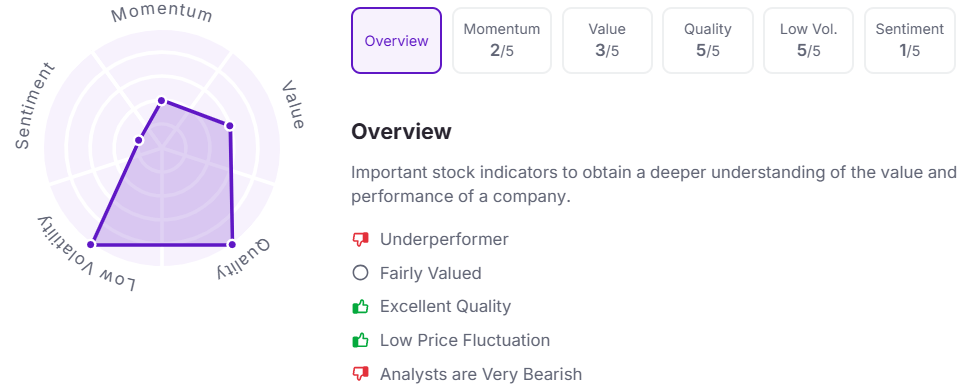Viewport: 967px width, 388px height.
Task: Click the Analysts are Very Bearish text
Action: 480,374
